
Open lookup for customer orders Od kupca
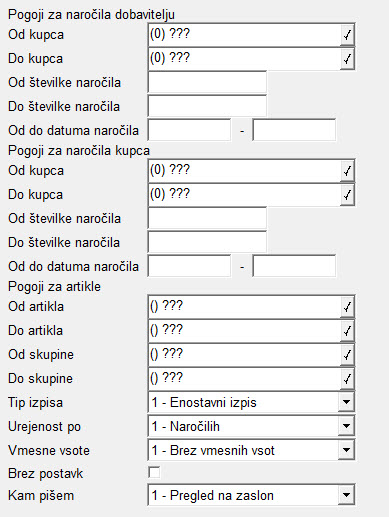[x=347, y=171]
